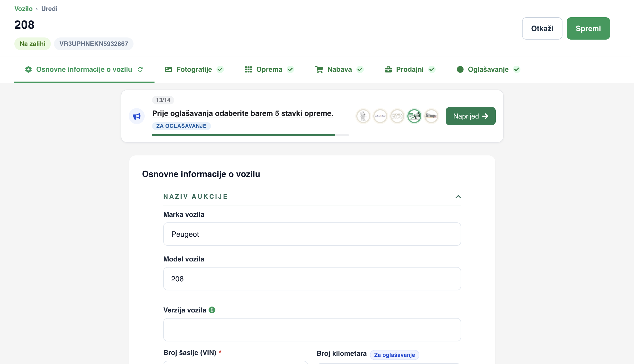Click the Broj kilometara label
The height and width of the screenshot is (364, 634).
341,354
